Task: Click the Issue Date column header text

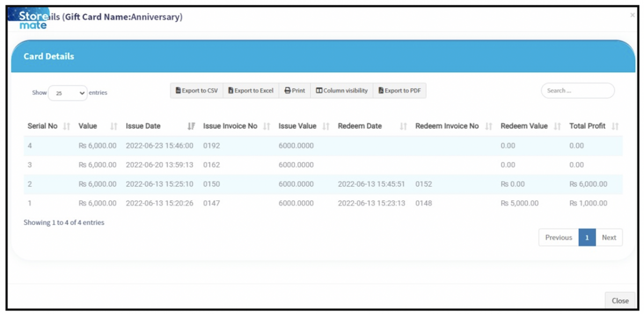Action: point(143,126)
